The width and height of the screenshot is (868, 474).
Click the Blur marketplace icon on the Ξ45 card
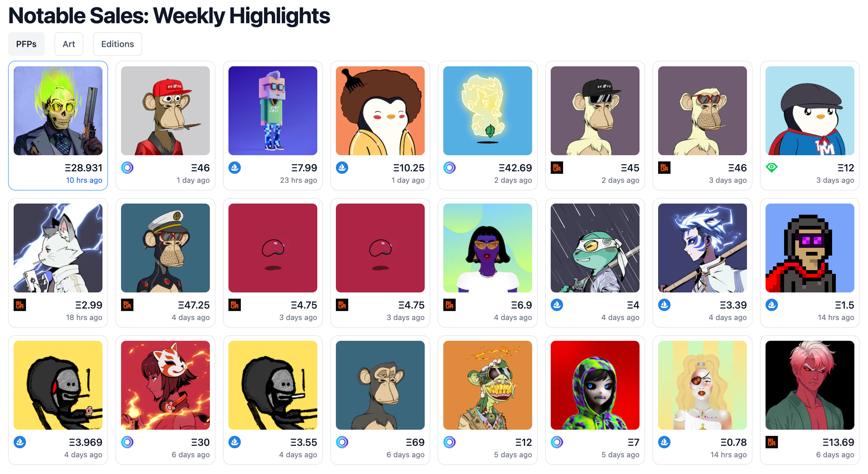[557, 168]
